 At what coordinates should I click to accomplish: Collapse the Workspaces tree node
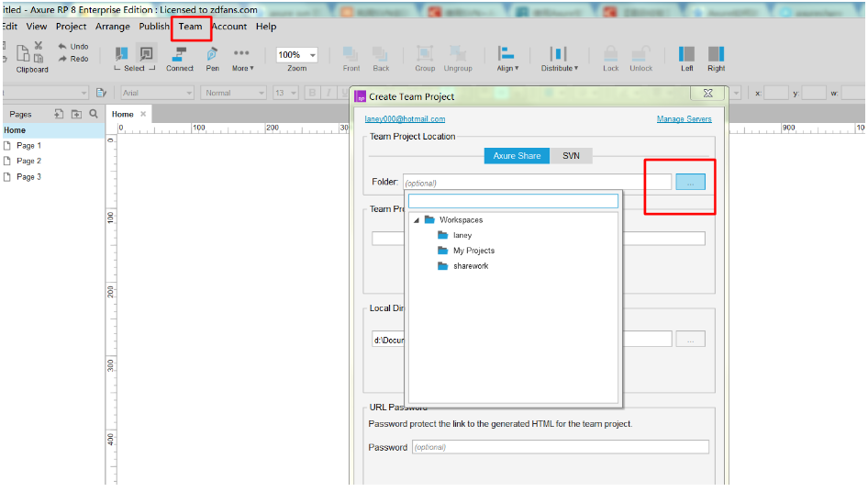(x=417, y=220)
